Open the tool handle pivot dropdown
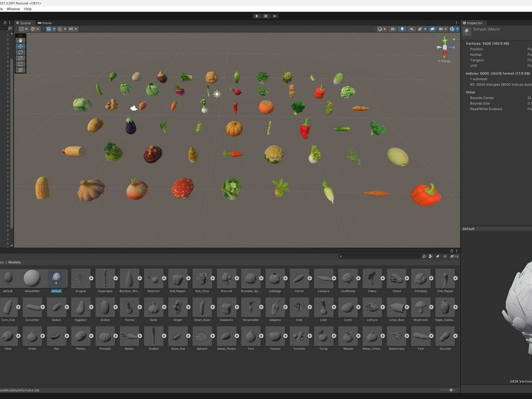 [x=24, y=29]
